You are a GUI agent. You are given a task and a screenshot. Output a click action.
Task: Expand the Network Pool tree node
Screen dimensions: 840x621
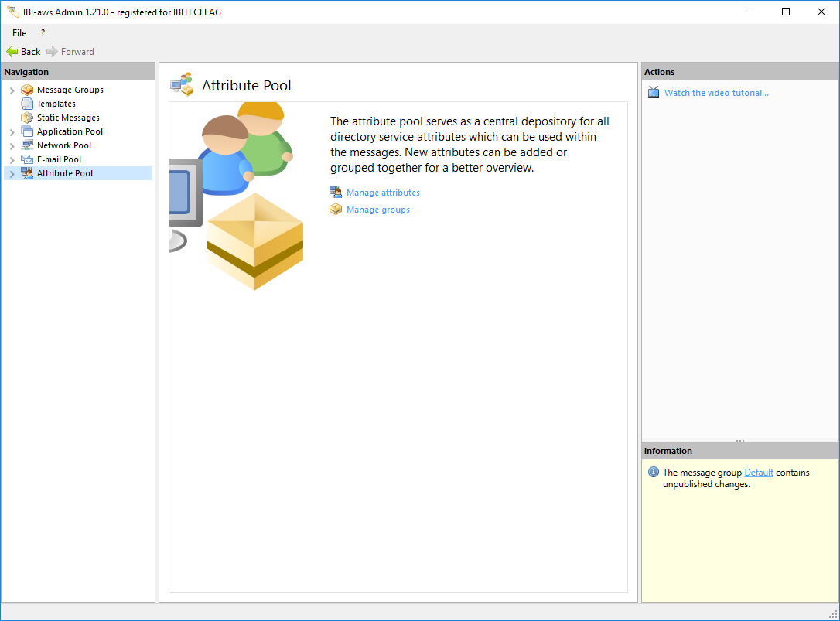(12, 146)
